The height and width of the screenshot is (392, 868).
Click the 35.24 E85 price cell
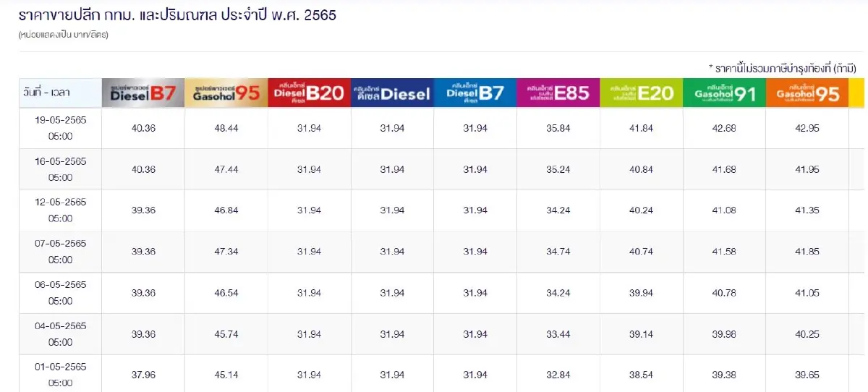558,169
